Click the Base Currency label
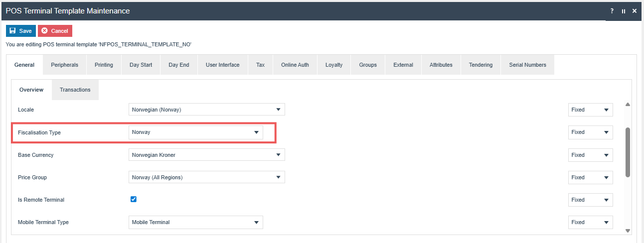 coord(36,155)
